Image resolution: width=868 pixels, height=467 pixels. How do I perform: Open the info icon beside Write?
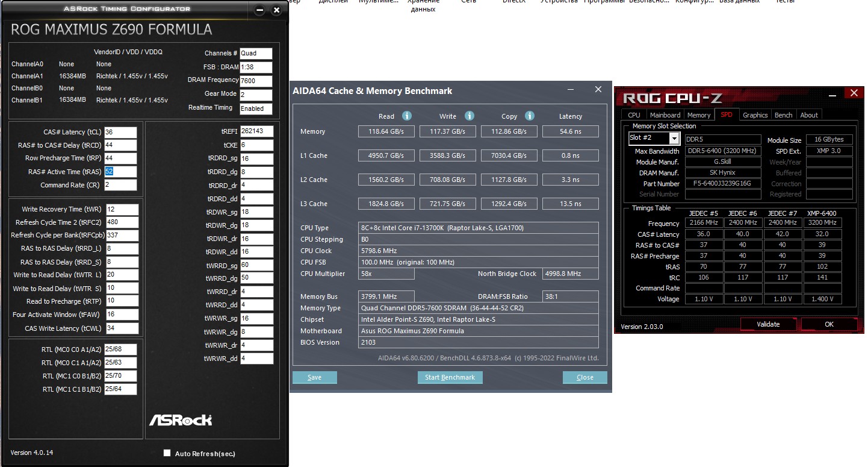(x=470, y=116)
